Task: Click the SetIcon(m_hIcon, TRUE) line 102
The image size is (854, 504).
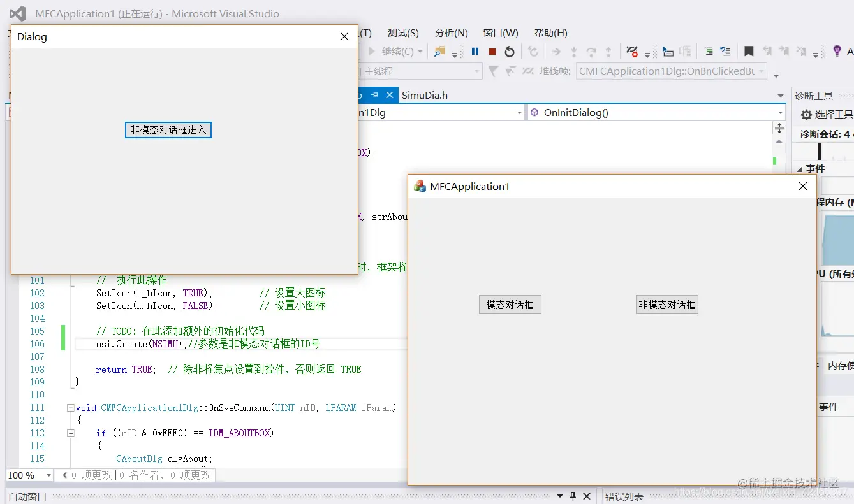Action: 154,293
